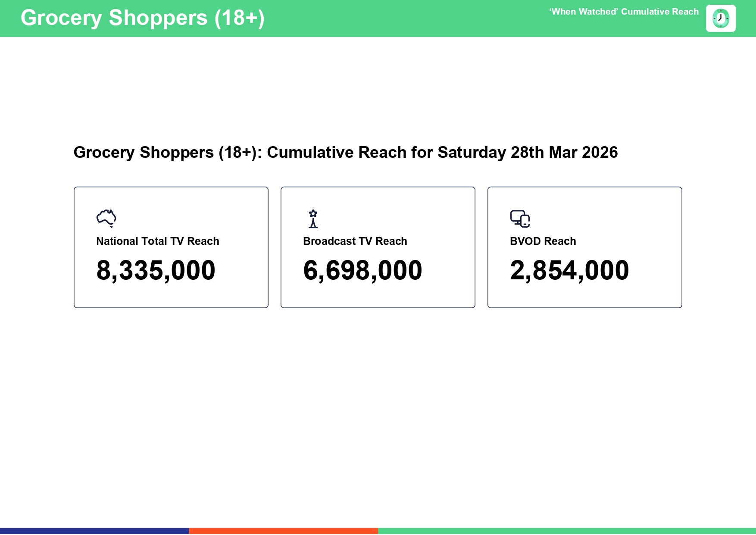
Task: Click the clock logo at top right corner
Action: tap(721, 18)
